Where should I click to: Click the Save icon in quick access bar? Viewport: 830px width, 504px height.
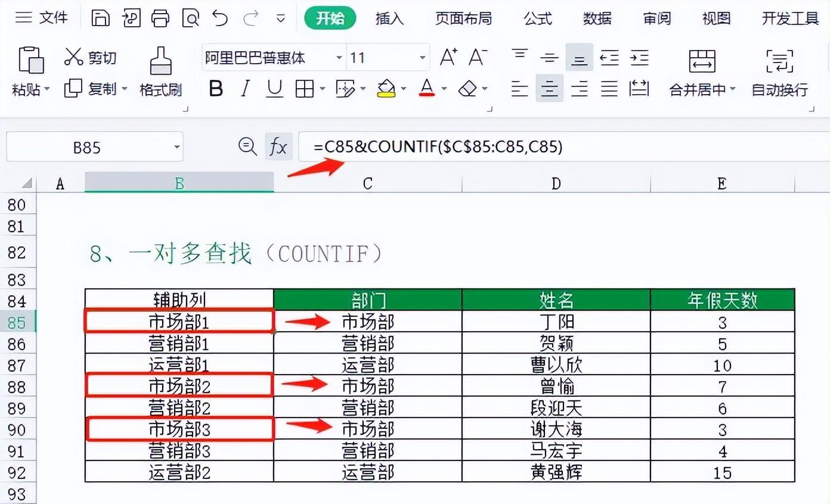pyautogui.click(x=100, y=18)
